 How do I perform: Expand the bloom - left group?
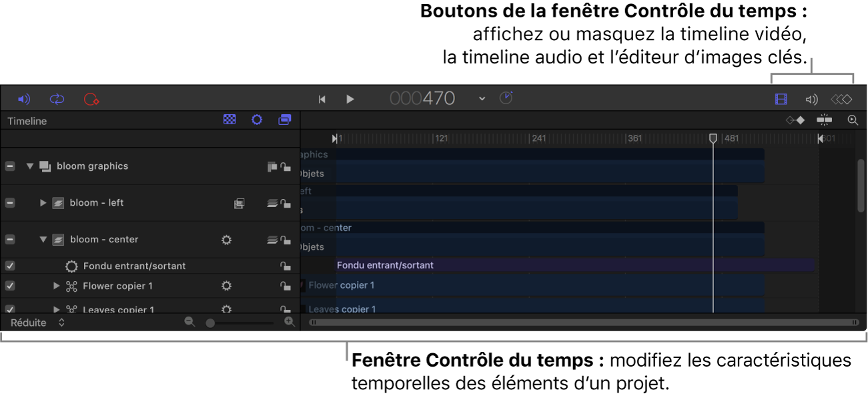point(43,202)
